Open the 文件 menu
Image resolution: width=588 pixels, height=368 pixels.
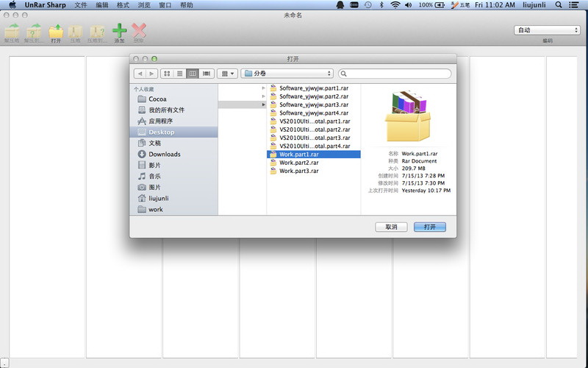coord(81,5)
